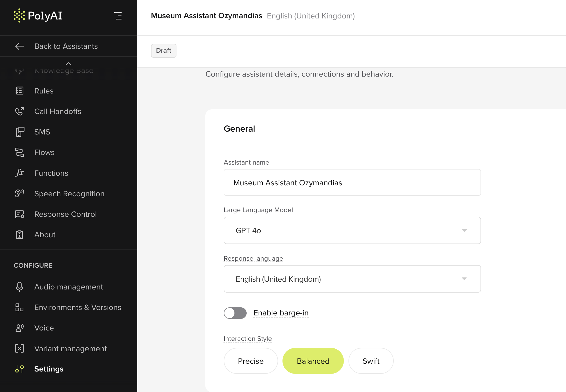Choose the Swift interaction style
The width and height of the screenshot is (566, 392).
click(371, 361)
